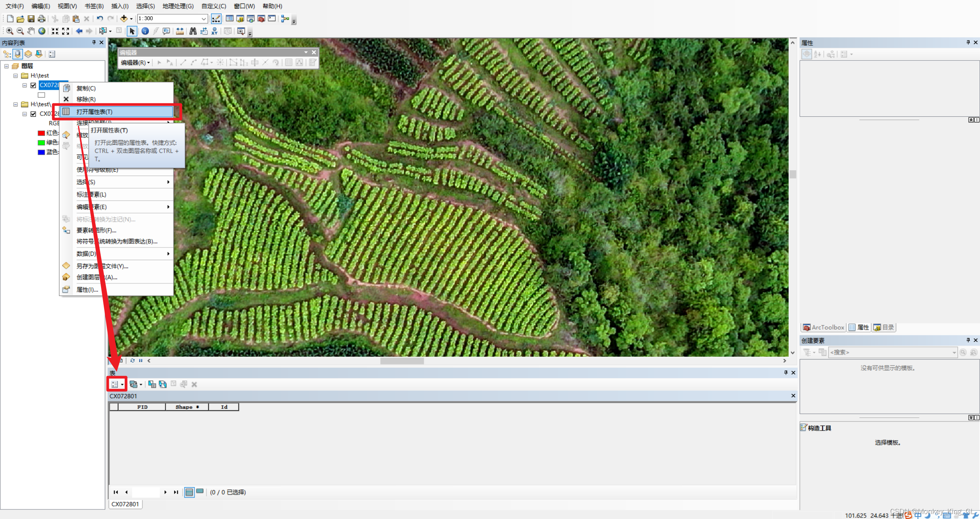
Task: Click the Full Extent globe icon
Action: 42,31
